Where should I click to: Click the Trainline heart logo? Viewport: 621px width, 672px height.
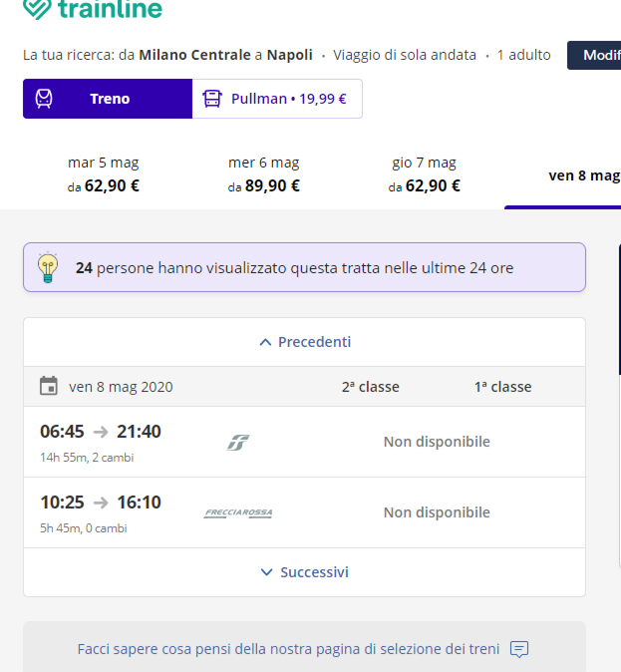click(x=36, y=9)
